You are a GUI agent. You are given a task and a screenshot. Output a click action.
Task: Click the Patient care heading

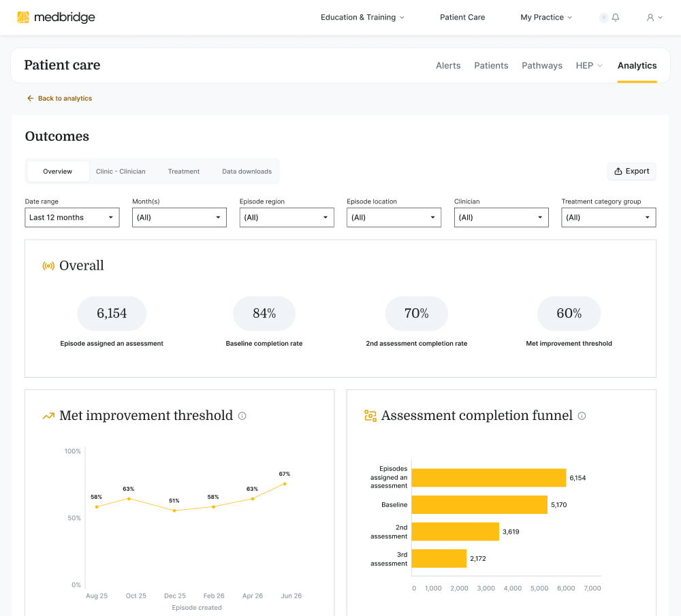[62, 65]
